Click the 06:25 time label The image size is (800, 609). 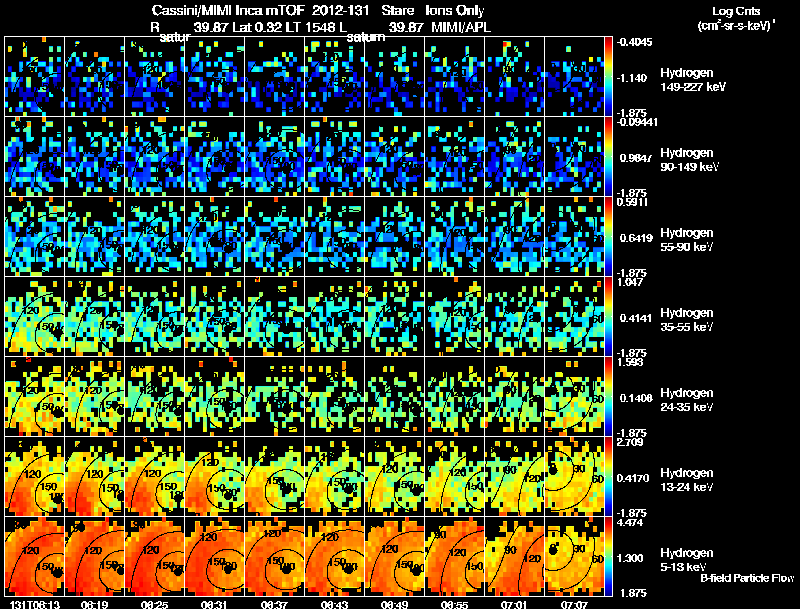pos(155,604)
